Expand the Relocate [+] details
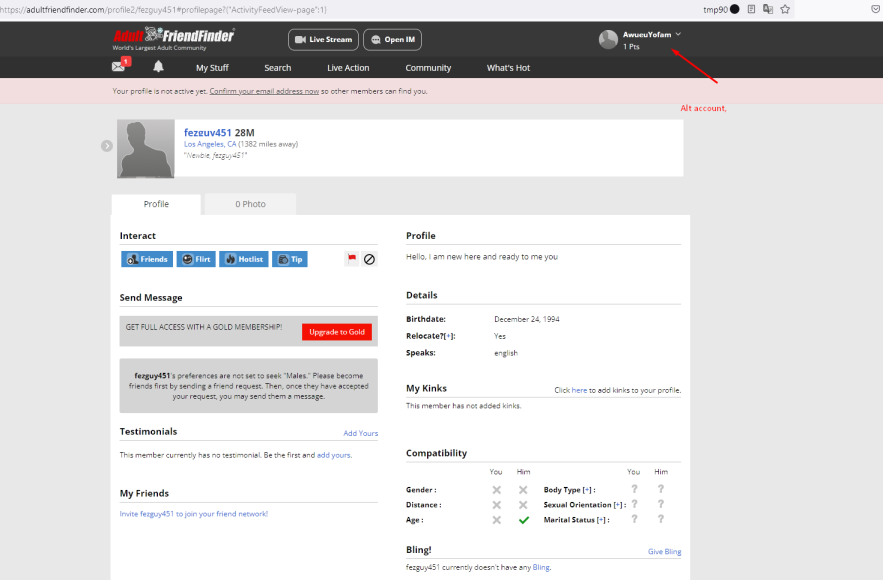Image resolution: width=883 pixels, height=580 pixels. (449, 336)
